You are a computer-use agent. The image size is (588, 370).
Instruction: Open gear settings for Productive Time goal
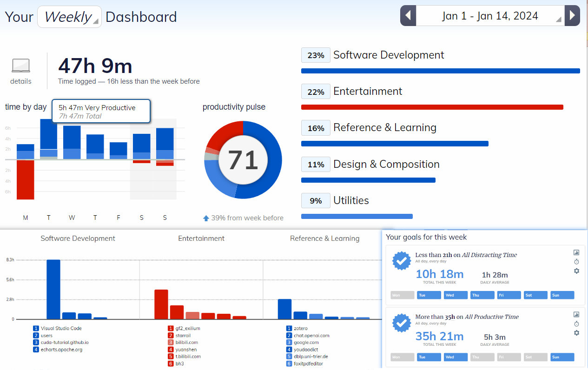click(576, 333)
